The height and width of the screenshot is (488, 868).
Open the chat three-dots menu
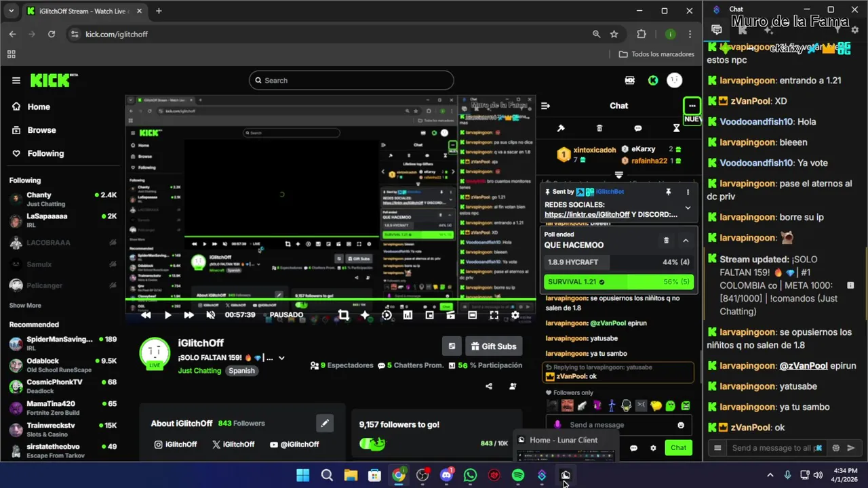[692, 106]
